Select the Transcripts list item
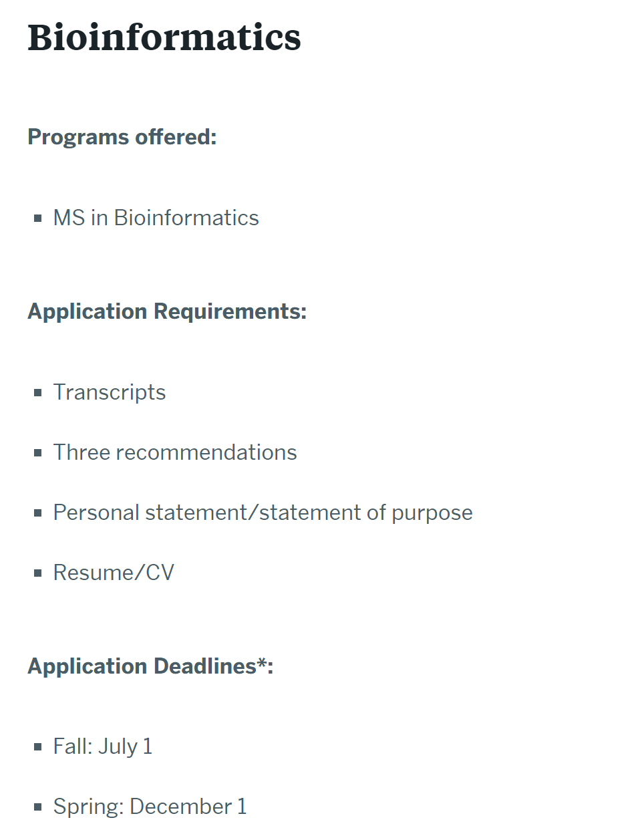Viewport: 634px width, 840px height. [x=110, y=392]
